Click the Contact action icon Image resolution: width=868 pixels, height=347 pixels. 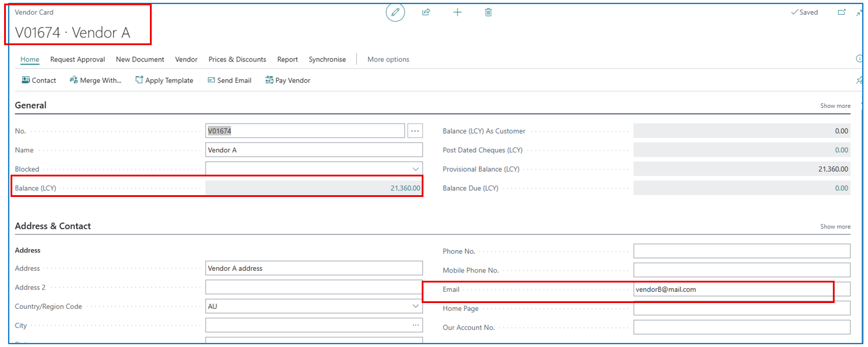point(26,80)
